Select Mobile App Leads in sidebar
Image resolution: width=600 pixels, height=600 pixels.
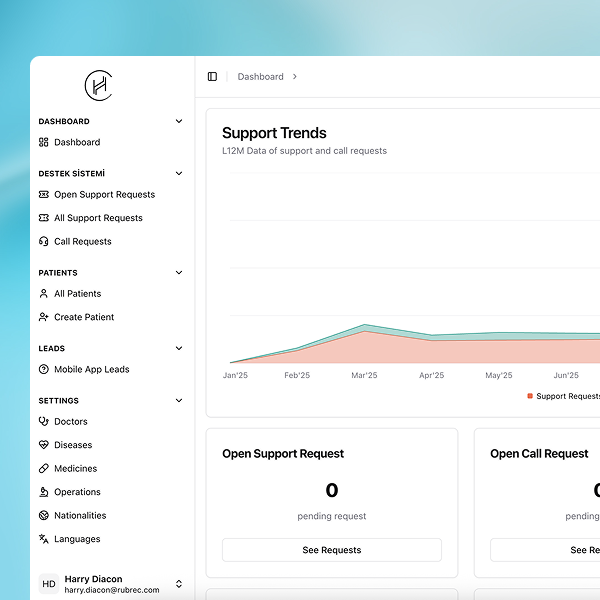(91, 370)
